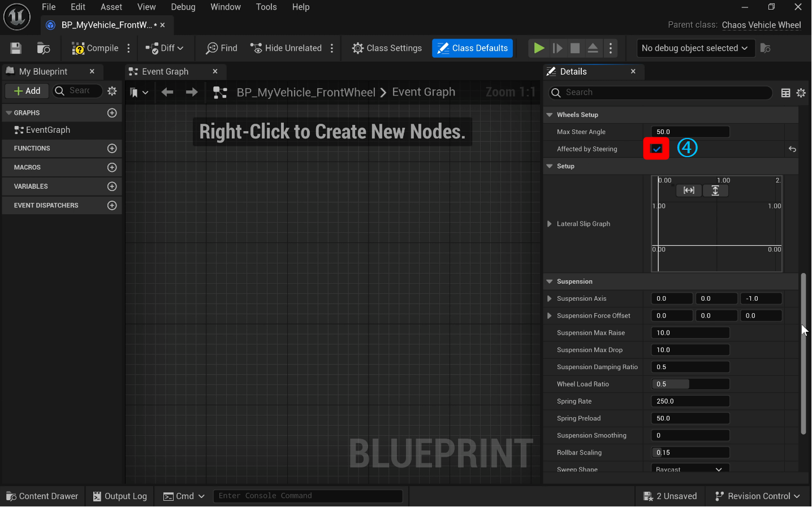This screenshot has width=812, height=507.
Task: Click the Unreal Engine logo icon
Action: pyautogui.click(x=17, y=16)
